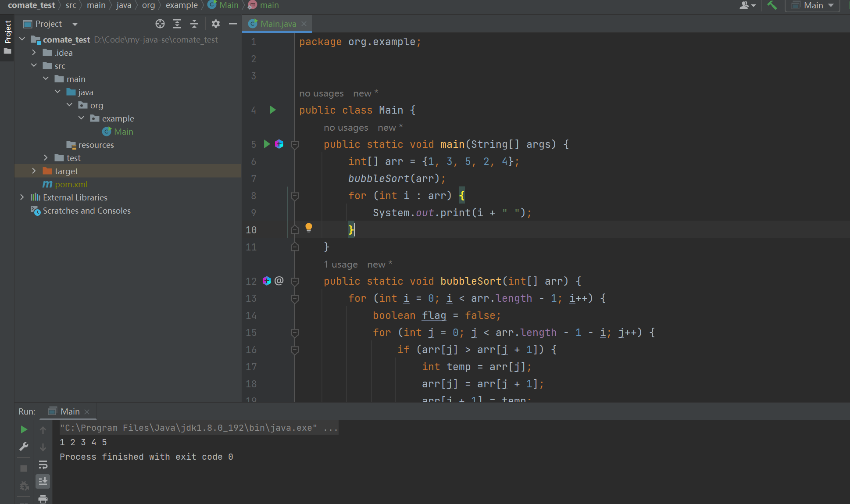
Task: Open pom.xml from project tree
Action: pyautogui.click(x=71, y=184)
